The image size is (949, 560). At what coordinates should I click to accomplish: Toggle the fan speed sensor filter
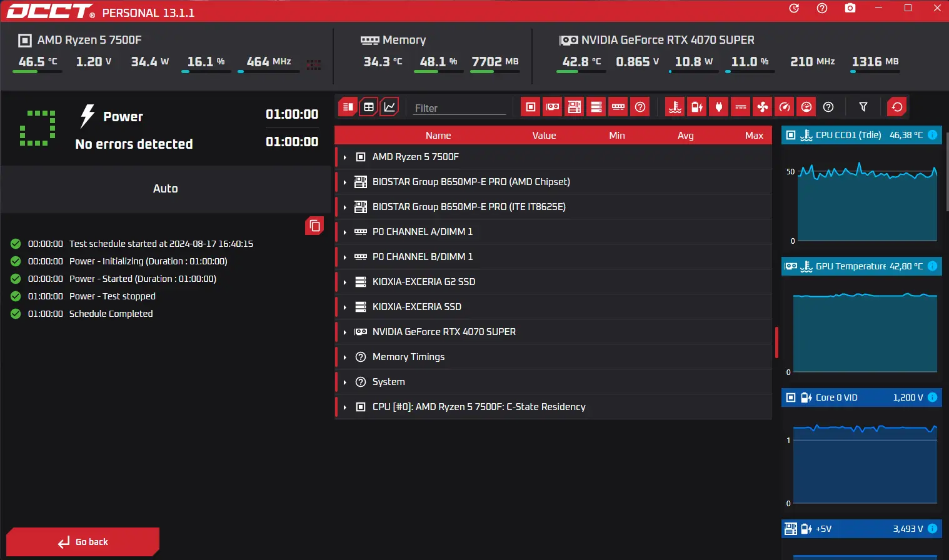[763, 107]
